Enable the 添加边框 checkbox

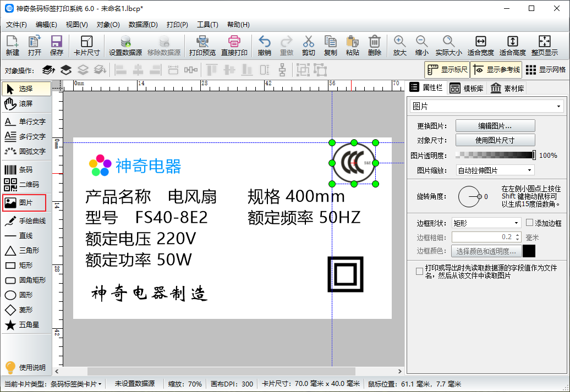coord(529,223)
